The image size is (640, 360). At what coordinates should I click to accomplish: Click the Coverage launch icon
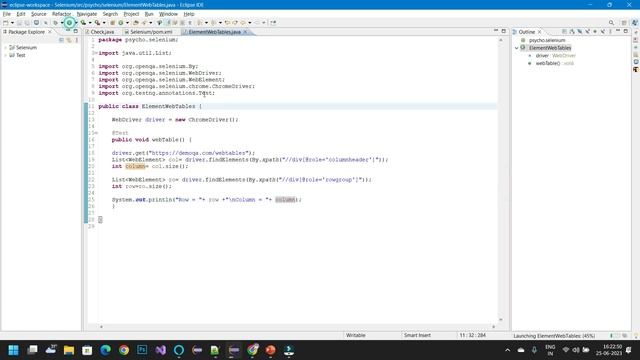tap(83, 22)
